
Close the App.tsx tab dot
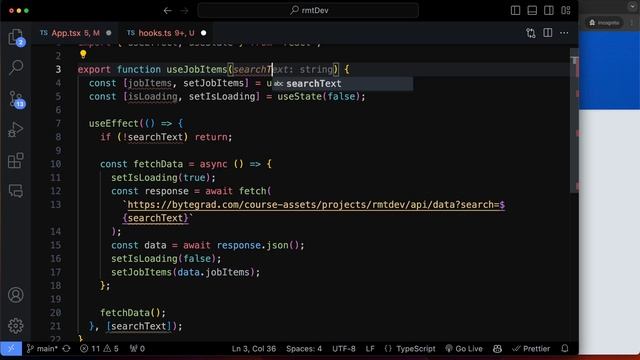click(109, 33)
